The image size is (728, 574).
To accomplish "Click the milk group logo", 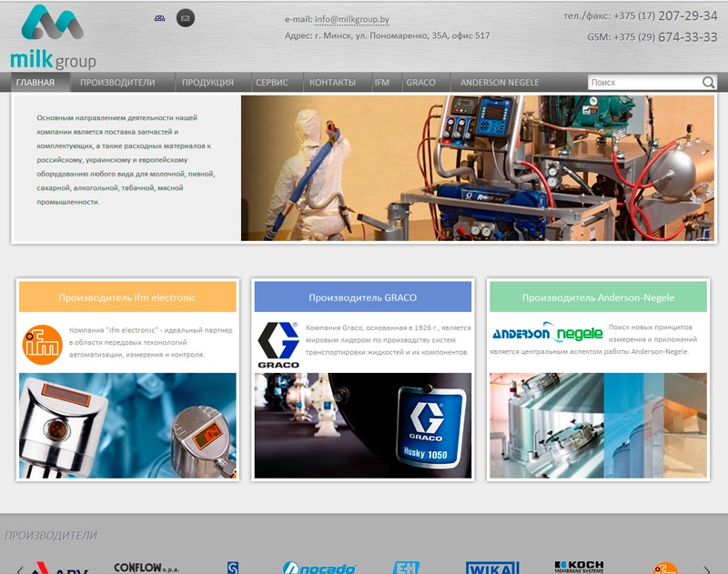I will 53,37.
